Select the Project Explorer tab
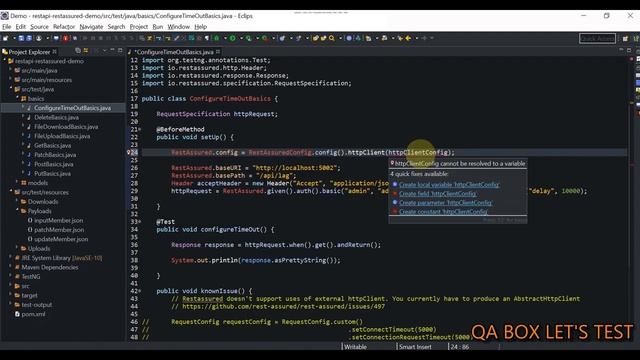Viewport: 640px width, 360px height. (x=29, y=52)
